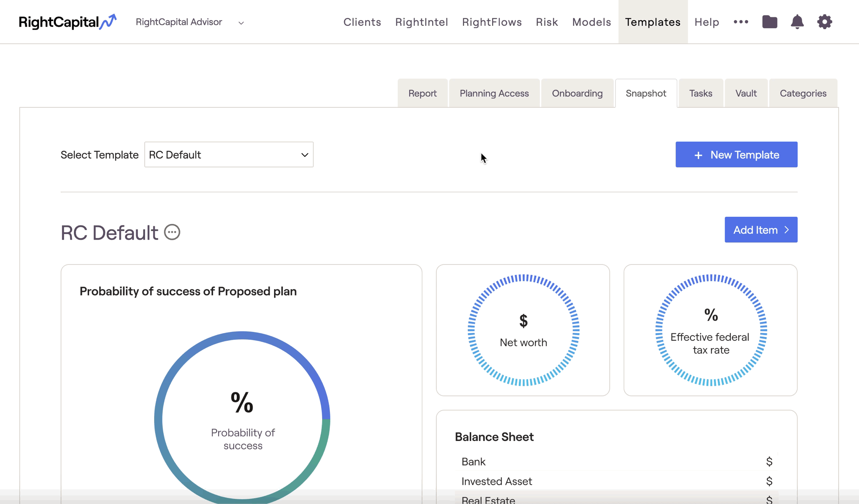Open Help menu
The height and width of the screenshot is (504, 859).
(707, 22)
